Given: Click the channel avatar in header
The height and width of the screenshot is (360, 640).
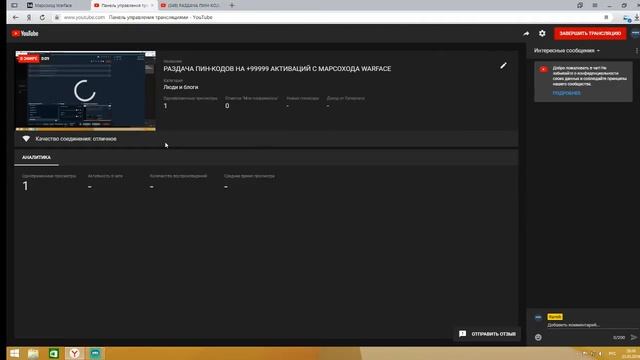Looking at the screenshot, I should pos(636,33).
